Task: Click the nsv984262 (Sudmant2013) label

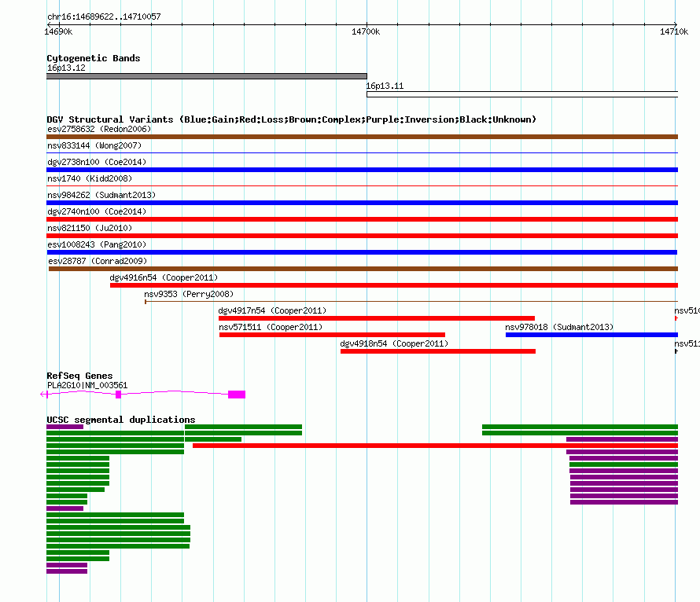Action: (101, 195)
